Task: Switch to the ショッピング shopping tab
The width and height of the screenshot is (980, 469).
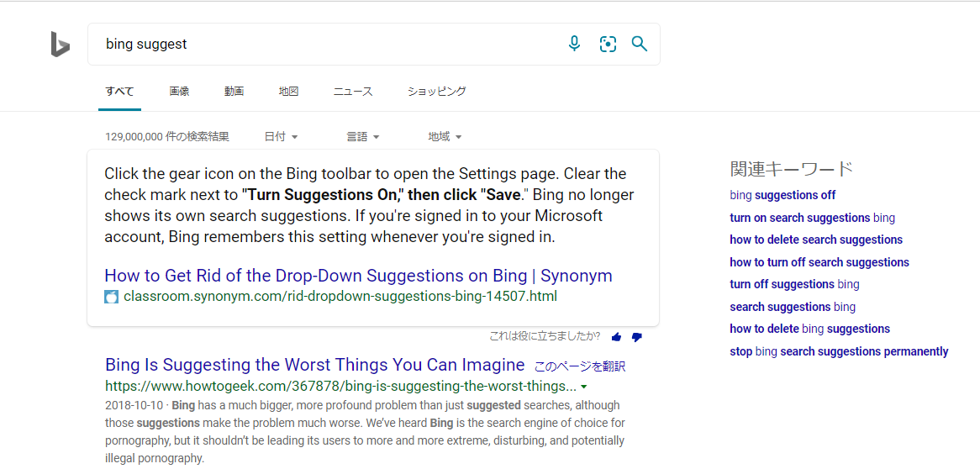Action: coord(437,92)
